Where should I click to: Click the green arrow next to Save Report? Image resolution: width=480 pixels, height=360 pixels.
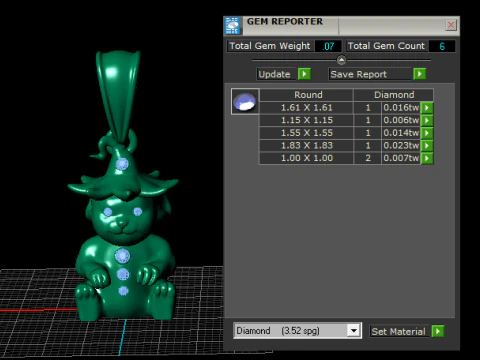coord(419,74)
